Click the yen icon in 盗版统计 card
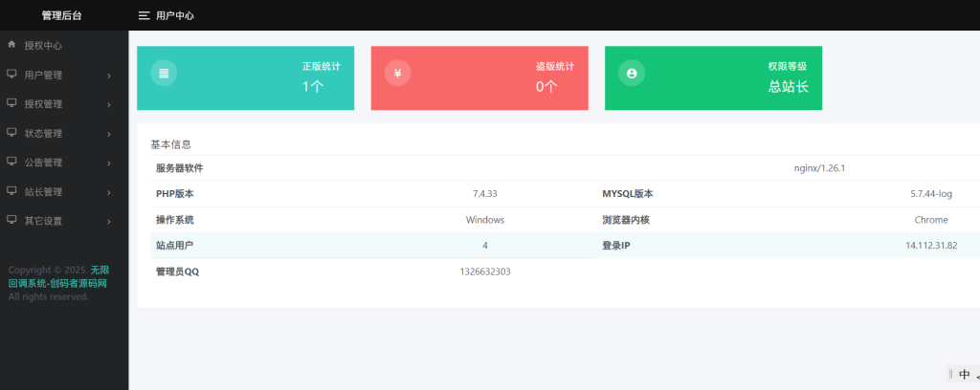The width and height of the screenshot is (980, 390). click(x=397, y=74)
